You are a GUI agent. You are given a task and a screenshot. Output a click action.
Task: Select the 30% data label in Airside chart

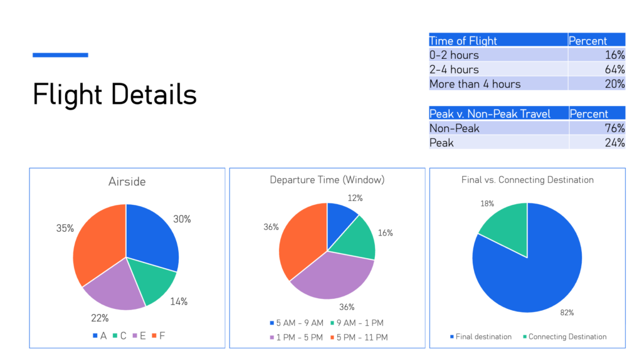[182, 219]
